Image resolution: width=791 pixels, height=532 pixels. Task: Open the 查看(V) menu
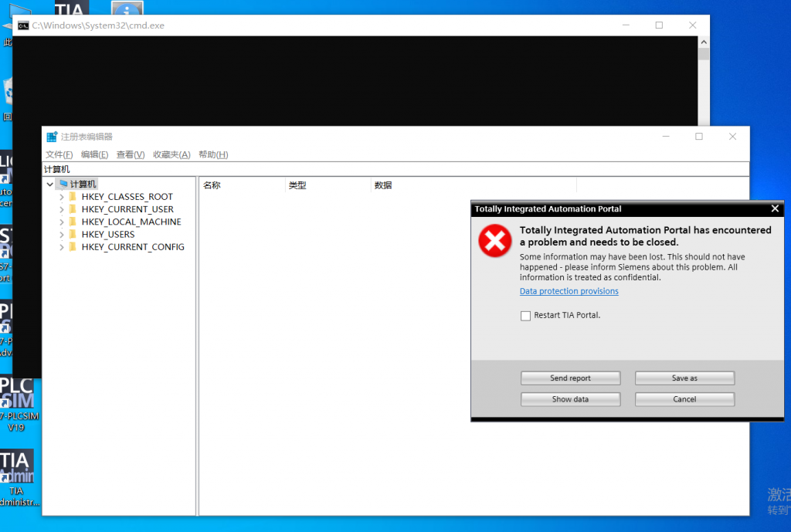[x=130, y=154]
